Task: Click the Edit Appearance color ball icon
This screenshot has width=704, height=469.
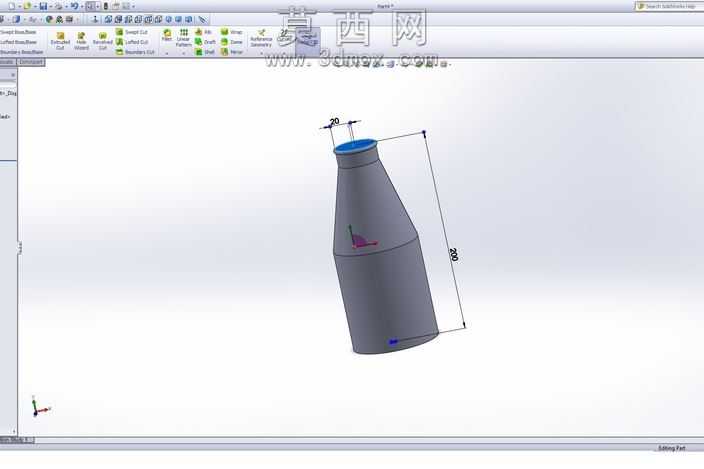Action: pyautogui.click(x=49, y=19)
